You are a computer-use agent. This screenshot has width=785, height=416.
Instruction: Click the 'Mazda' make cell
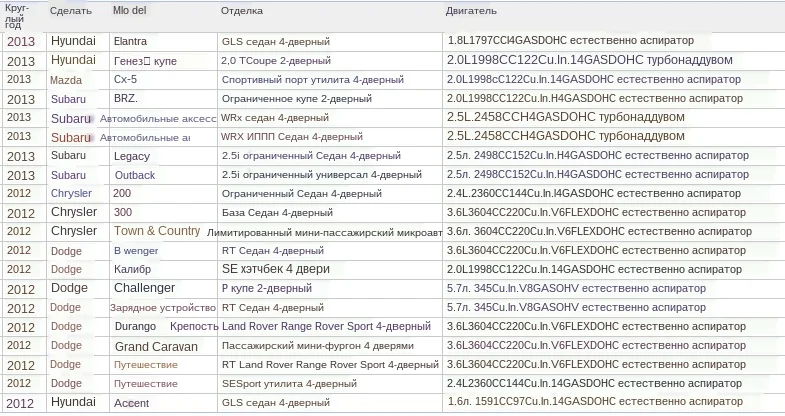click(x=66, y=80)
